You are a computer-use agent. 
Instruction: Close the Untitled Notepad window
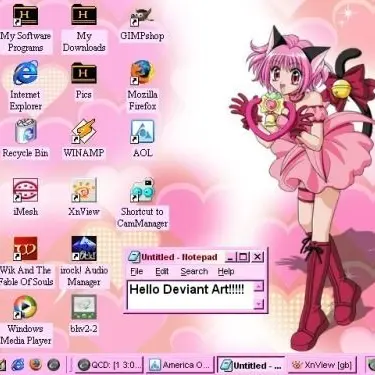pyautogui.click(x=257, y=257)
